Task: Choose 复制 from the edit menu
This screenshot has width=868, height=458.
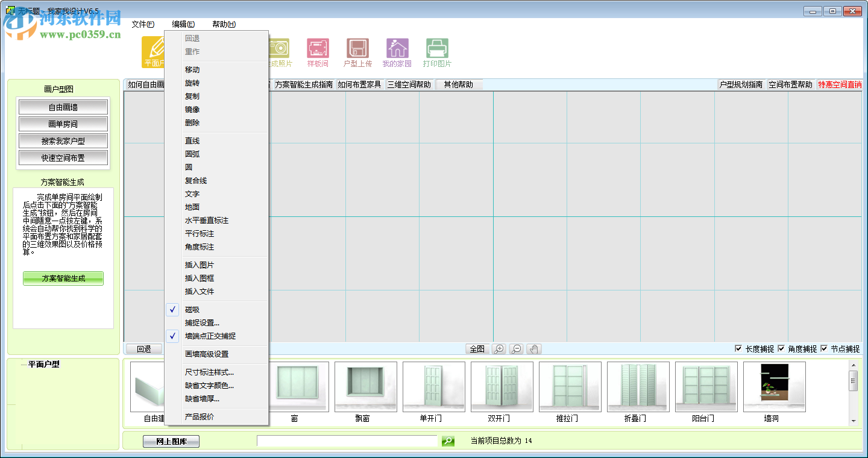Action: point(217,96)
